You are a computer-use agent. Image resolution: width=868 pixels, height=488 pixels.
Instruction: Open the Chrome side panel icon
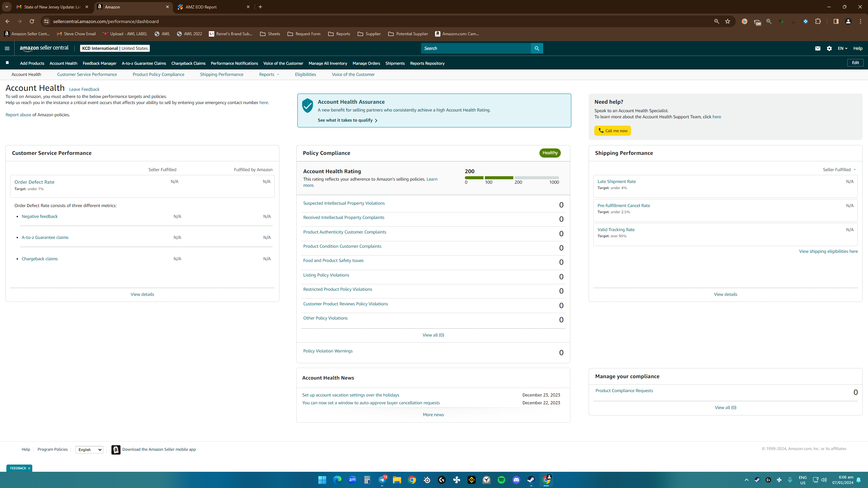click(836, 21)
